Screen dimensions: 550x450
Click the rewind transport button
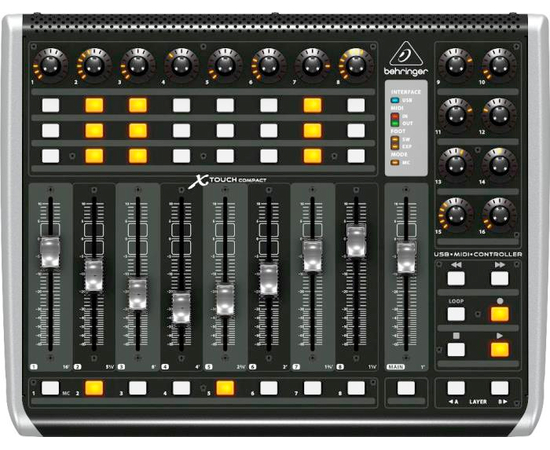(456, 278)
